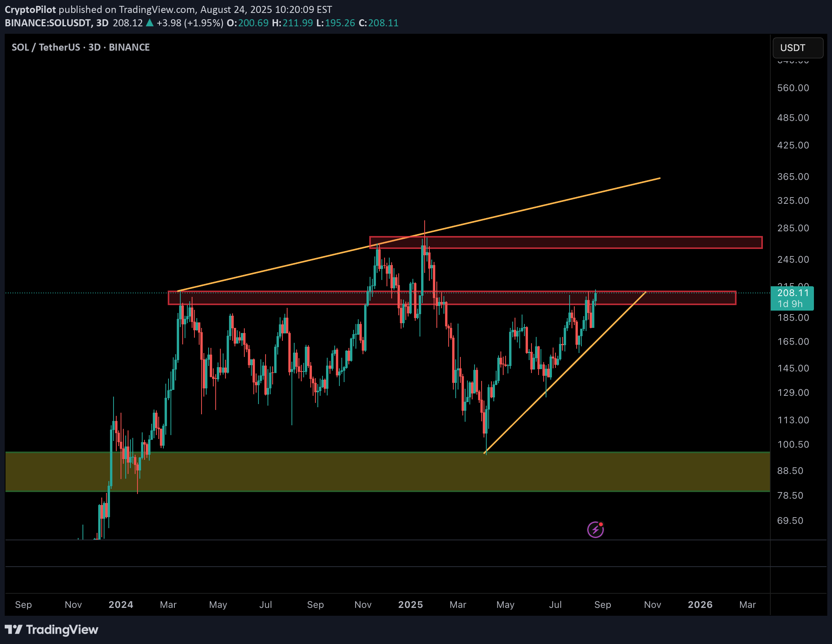Image resolution: width=832 pixels, height=644 pixels.
Task: Click the 325.00 price axis label
Action: [793, 201]
